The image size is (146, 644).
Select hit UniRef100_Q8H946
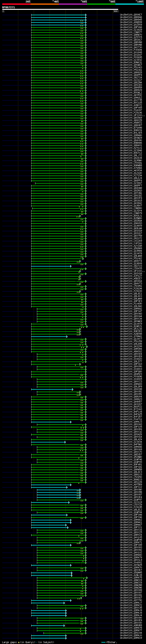(x=131, y=17)
